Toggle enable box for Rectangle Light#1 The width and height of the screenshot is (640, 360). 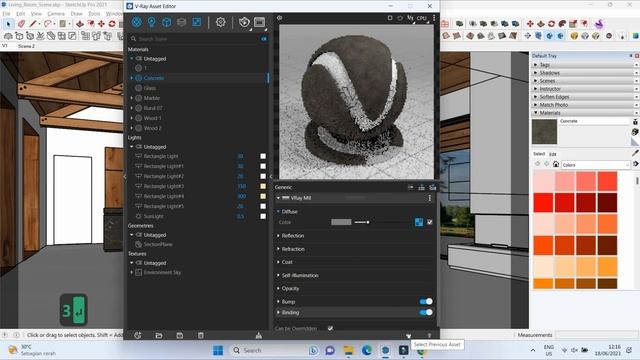click(263, 166)
